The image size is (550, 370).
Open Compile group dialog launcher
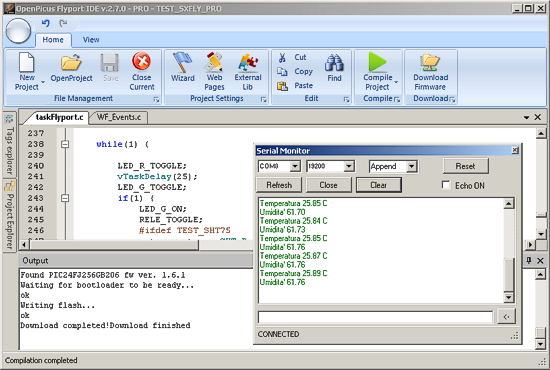[x=397, y=100]
